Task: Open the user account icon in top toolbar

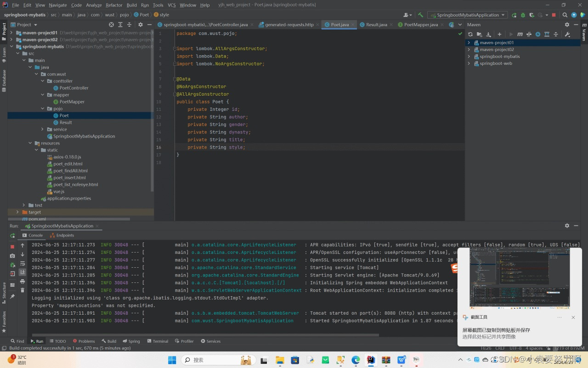Action: pos(407,15)
